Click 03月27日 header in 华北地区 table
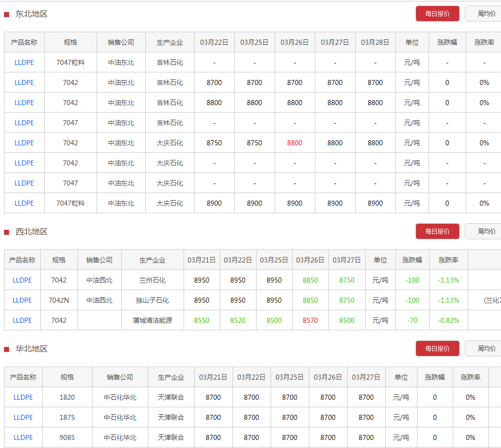 point(366,378)
